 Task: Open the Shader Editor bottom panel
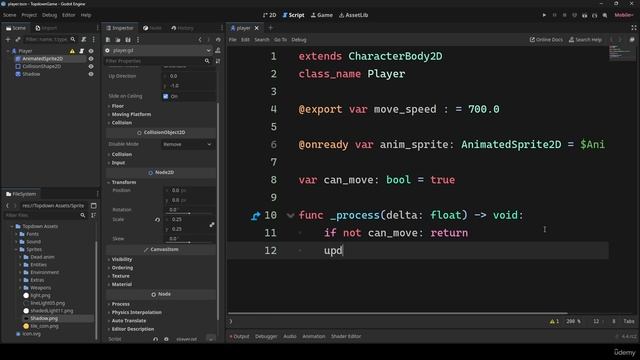pyautogui.click(x=346, y=336)
